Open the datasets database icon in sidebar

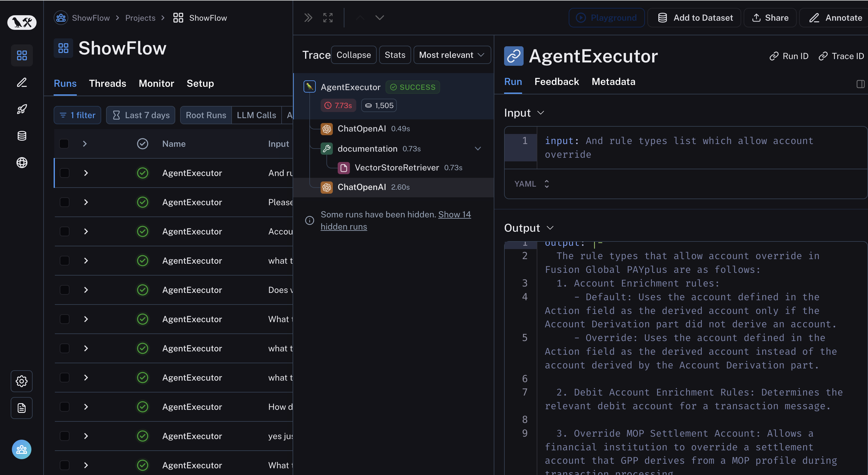click(x=22, y=136)
